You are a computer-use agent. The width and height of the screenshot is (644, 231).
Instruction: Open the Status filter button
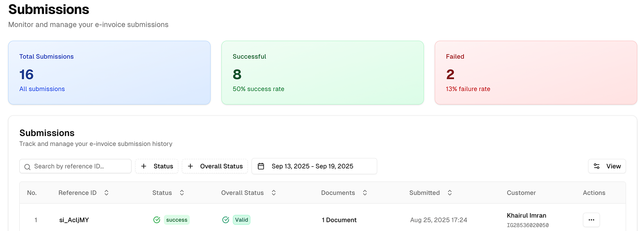pos(157,166)
